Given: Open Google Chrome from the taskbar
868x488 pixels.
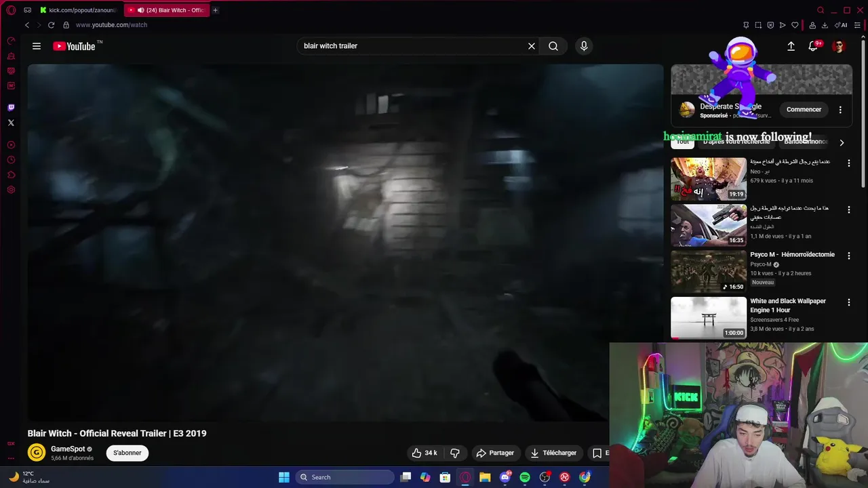Looking at the screenshot, I should coord(585,477).
